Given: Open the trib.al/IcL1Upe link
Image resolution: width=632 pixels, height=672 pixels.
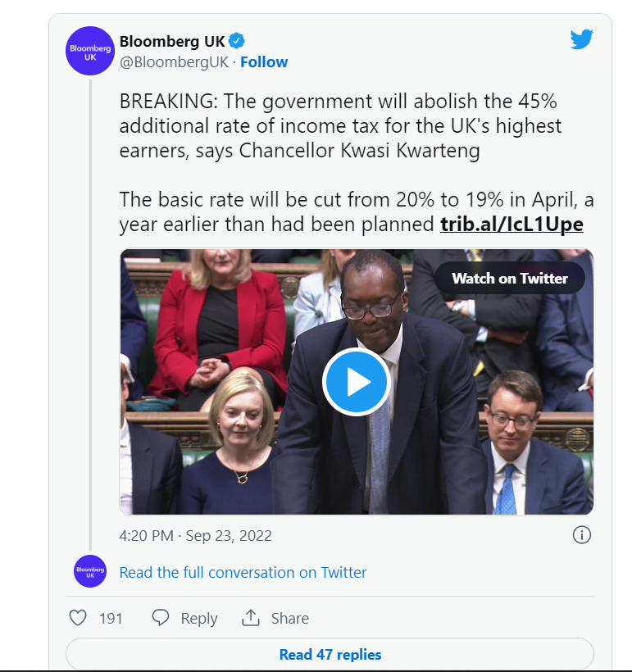Looking at the screenshot, I should pyautogui.click(x=512, y=224).
